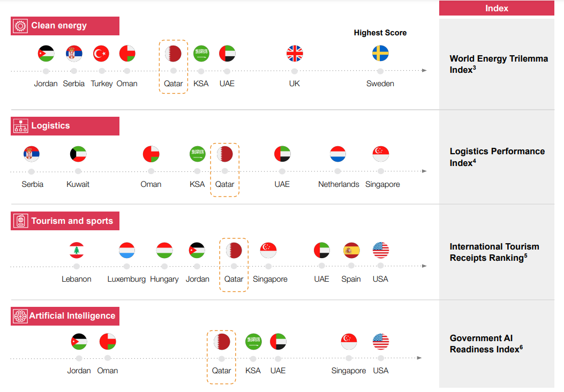564x392 pixels.
Task: Click Singapore's dot marker in the AI row
Action: [349, 358]
